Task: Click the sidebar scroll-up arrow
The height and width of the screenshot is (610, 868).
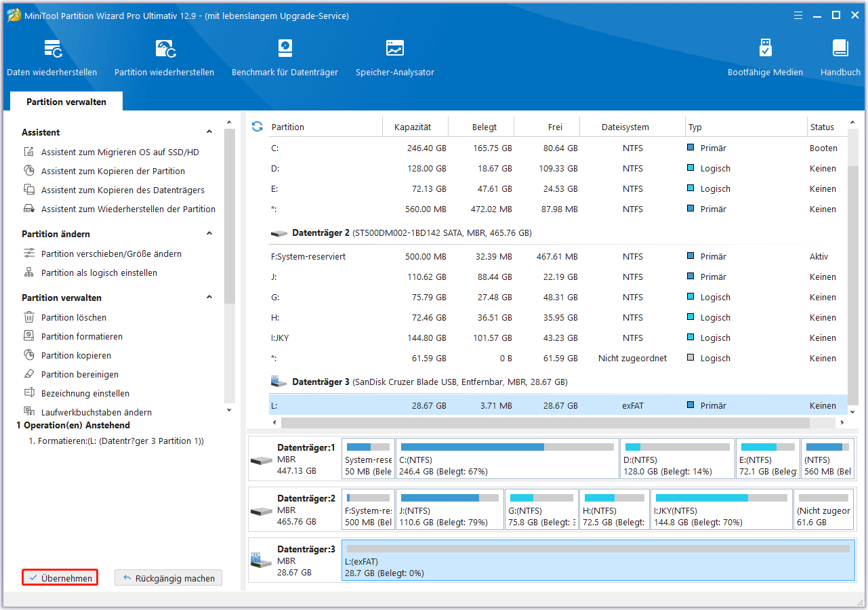Action: pyautogui.click(x=229, y=123)
